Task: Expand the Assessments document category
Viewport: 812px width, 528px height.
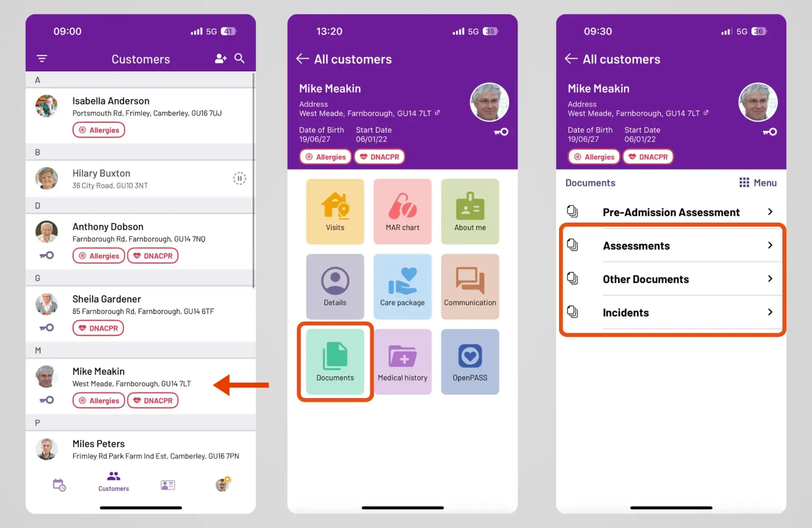Action: [671, 245]
